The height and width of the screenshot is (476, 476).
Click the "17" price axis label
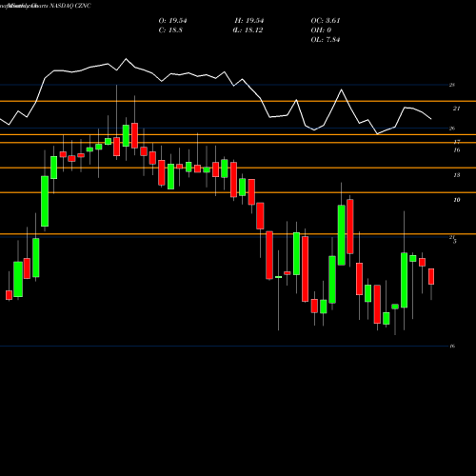pyautogui.click(x=457, y=142)
